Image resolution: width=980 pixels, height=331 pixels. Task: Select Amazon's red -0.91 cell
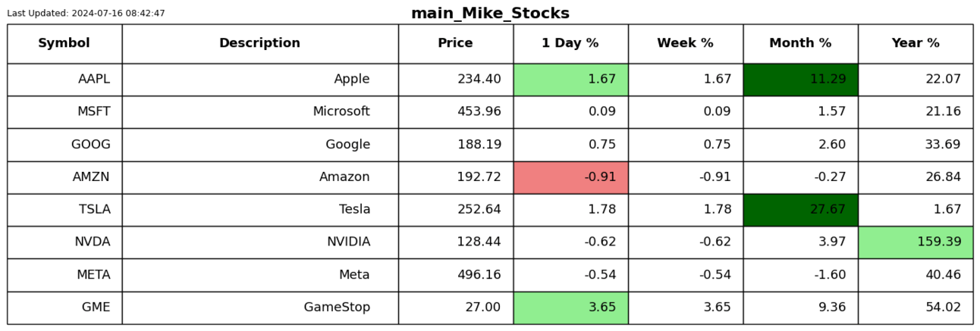(x=570, y=177)
